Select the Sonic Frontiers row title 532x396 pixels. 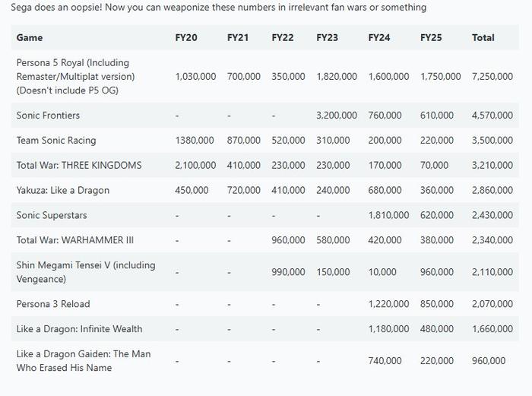48,116
